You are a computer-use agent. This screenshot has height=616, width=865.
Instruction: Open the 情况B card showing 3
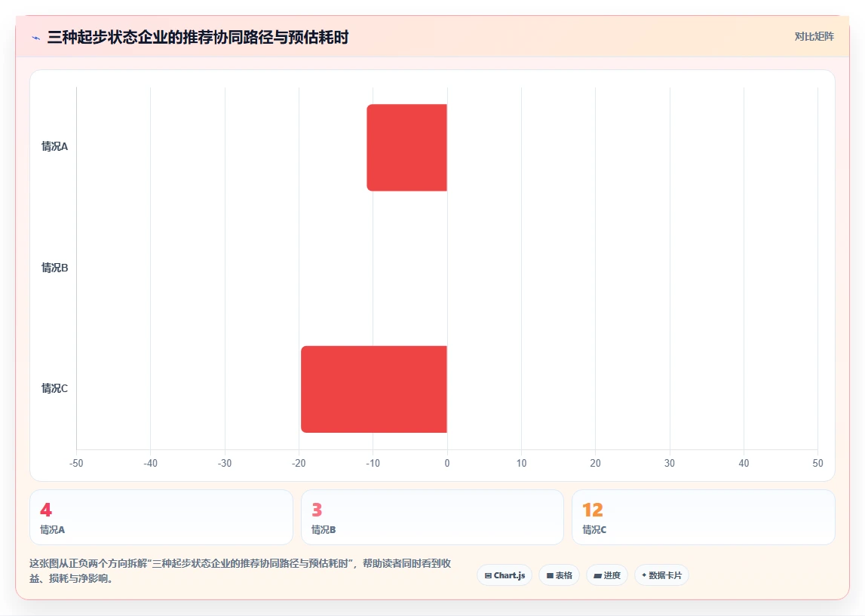pyautogui.click(x=432, y=516)
